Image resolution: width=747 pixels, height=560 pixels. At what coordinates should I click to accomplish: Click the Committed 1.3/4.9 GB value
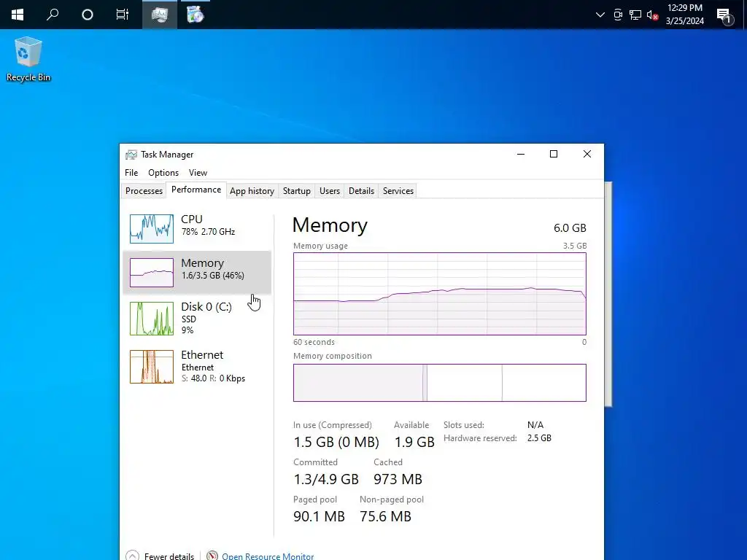coord(326,479)
